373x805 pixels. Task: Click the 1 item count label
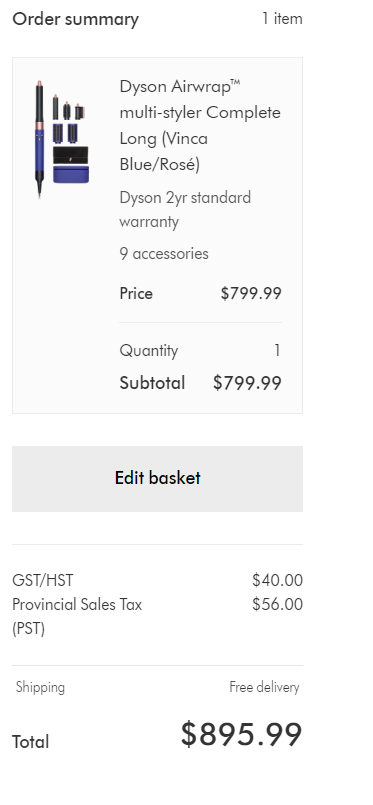pyautogui.click(x=282, y=19)
